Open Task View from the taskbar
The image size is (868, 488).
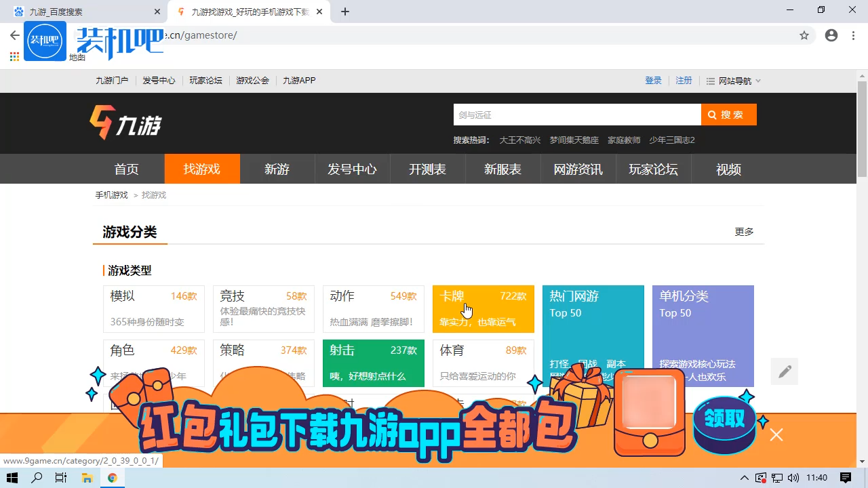[x=60, y=478]
